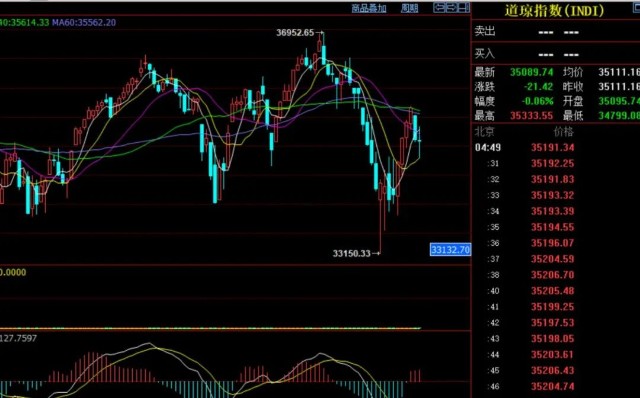Click the 昨收 label
This screenshot has width=640, height=398.
(573, 87)
